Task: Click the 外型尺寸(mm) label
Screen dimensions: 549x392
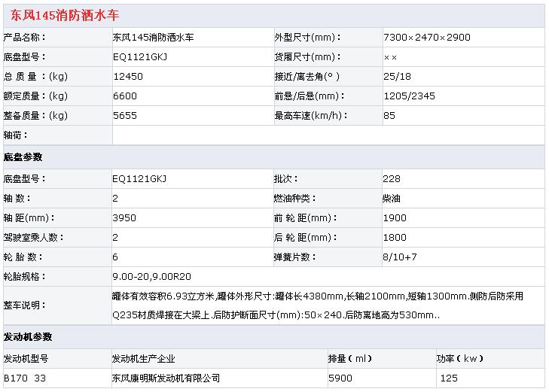Action: [x=307, y=38]
